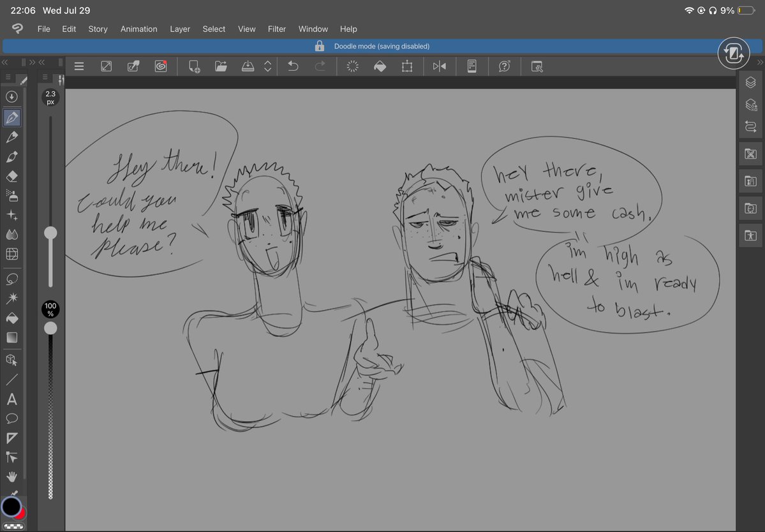765x532 pixels.
Task: Select the Move layer tool with down-arrow circle
Action: pyautogui.click(x=11, y=96)
